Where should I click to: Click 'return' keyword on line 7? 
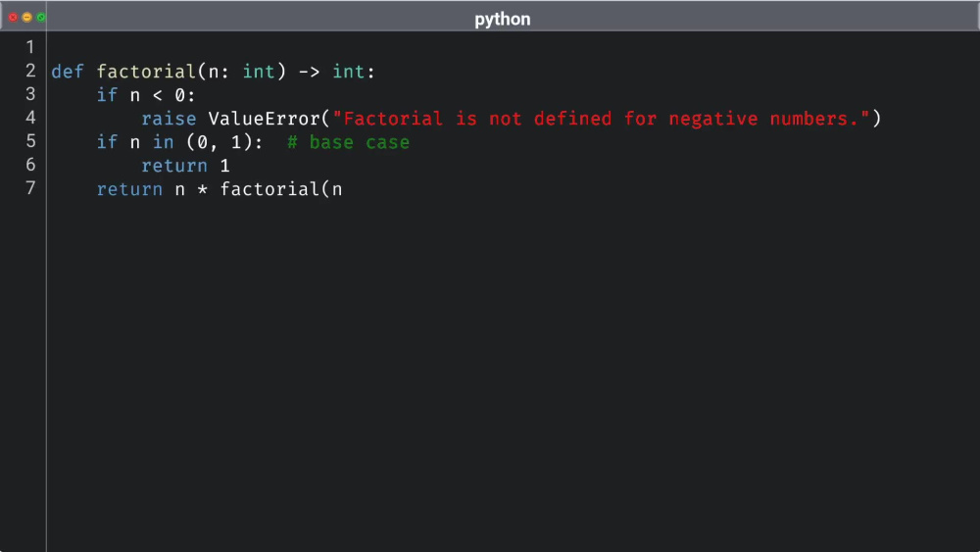[x=129, y=189]
